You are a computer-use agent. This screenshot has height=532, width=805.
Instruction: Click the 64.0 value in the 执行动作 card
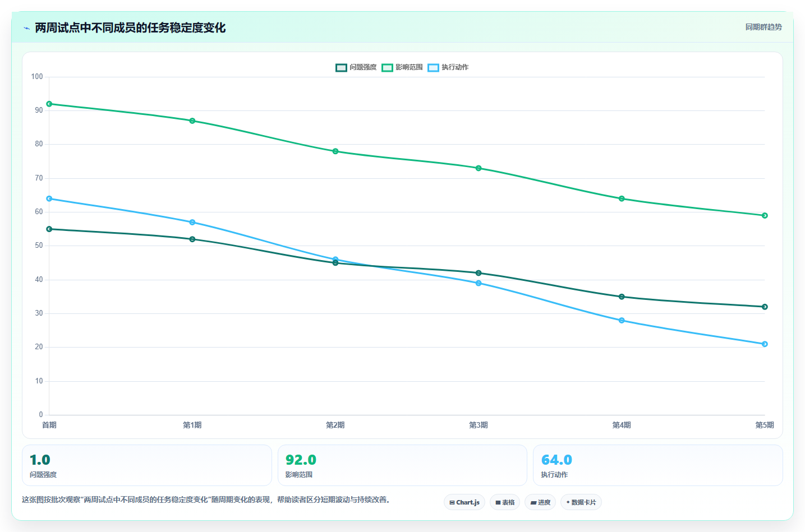pyautogui.click(x=556, y=460)
